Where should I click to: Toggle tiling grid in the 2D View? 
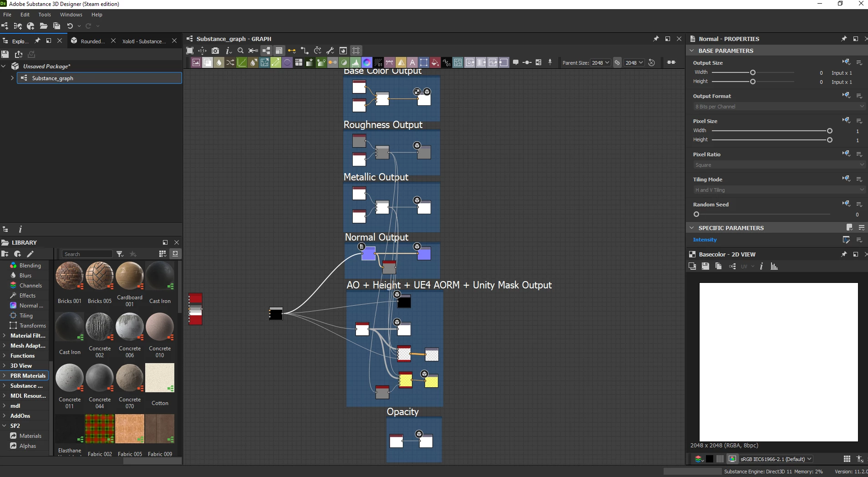pyautogui.click(x=847, y=459)
